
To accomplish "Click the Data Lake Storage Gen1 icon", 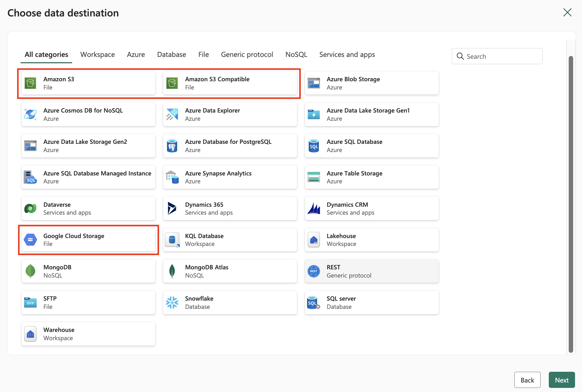I will (314, 114).
